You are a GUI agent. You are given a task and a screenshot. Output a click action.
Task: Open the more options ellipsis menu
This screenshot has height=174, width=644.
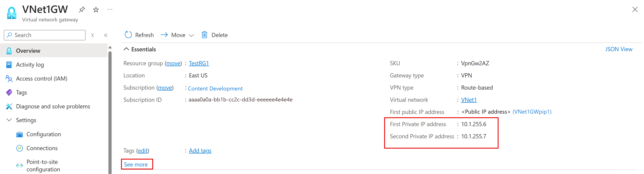(x=110, y=9)
